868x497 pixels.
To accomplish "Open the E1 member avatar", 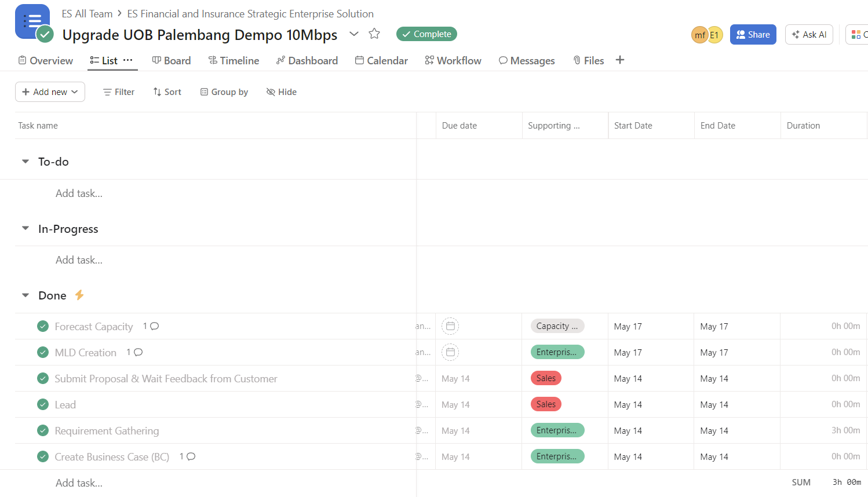I will pyautogui.click(x=715, y=35).
